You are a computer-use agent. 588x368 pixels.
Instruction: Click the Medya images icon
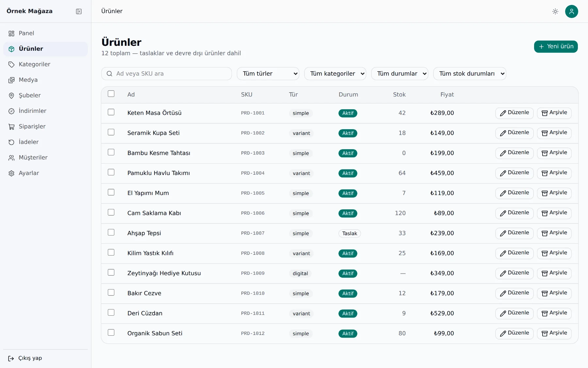pos(11,80)
